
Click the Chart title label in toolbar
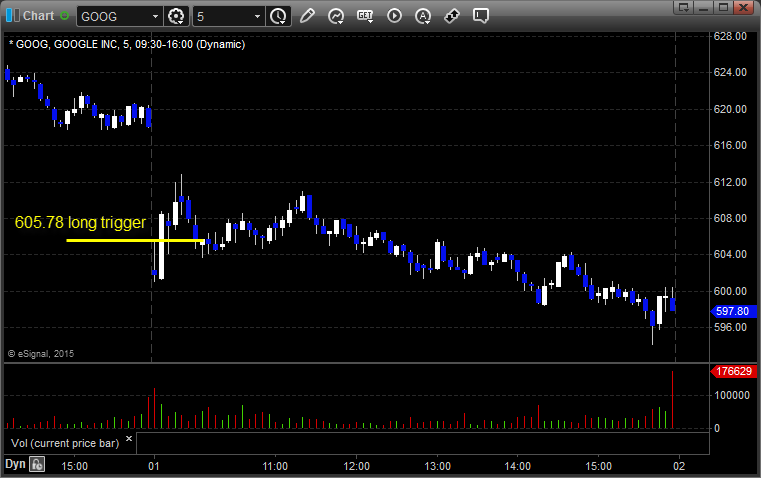(x=38, y=16)
